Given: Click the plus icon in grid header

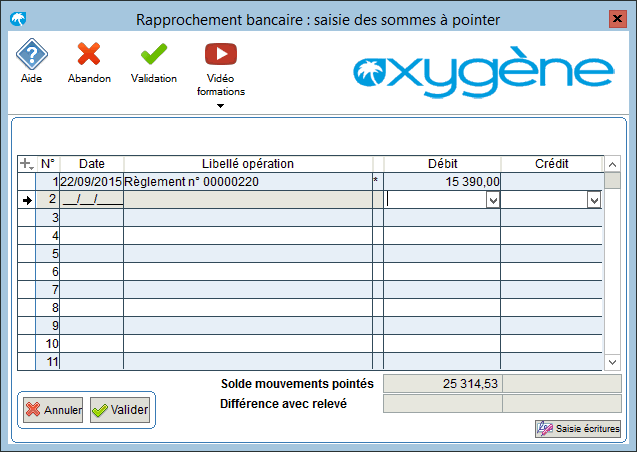Looking at the screenshot, I should pyautogui.click(x=26, y=164).
